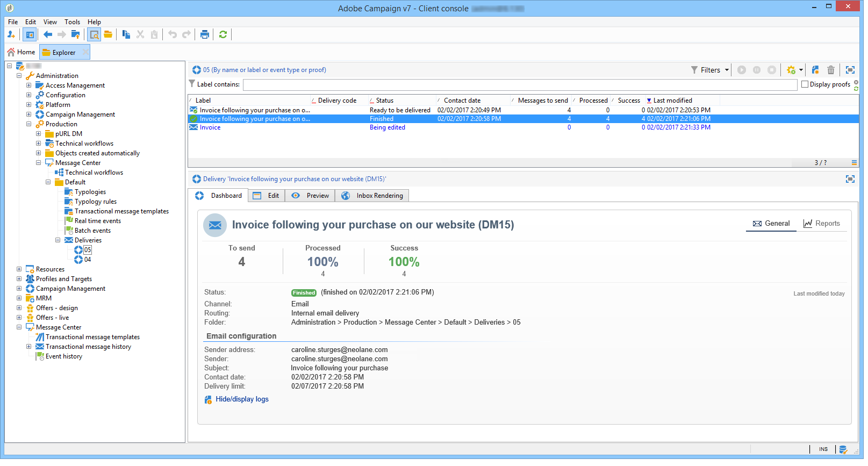The width and height of the screenshot is (868, 466).
Task: Click the copy icon in the toolbar
Action: [126, 35]
